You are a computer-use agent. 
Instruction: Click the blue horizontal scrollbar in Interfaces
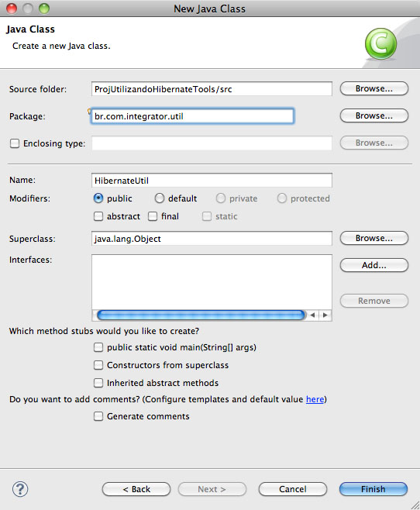(201, 315)
